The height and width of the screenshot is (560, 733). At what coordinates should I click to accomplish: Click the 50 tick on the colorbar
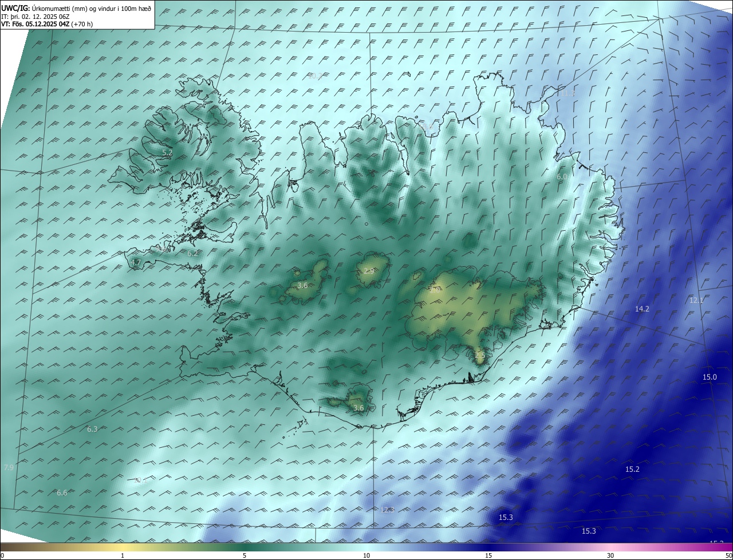coord(728,556)
